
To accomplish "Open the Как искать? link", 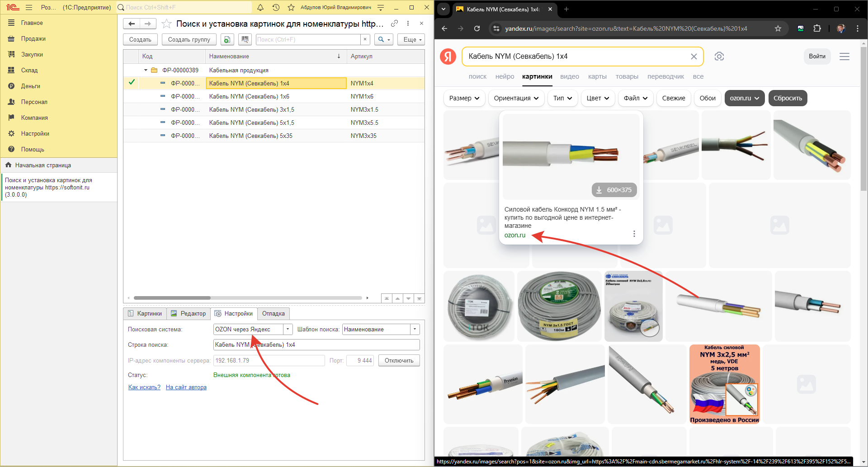I will pyautogui.click(x=144, y=387).
